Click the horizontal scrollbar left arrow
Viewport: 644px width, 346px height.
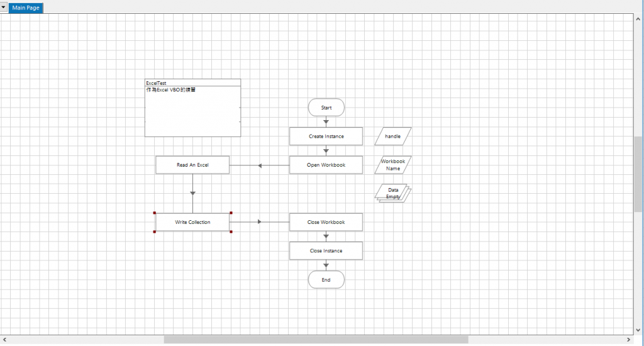(4, 340)
